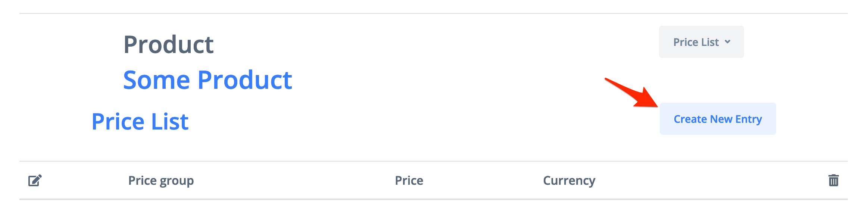Select the Price column header

(409, 181)
